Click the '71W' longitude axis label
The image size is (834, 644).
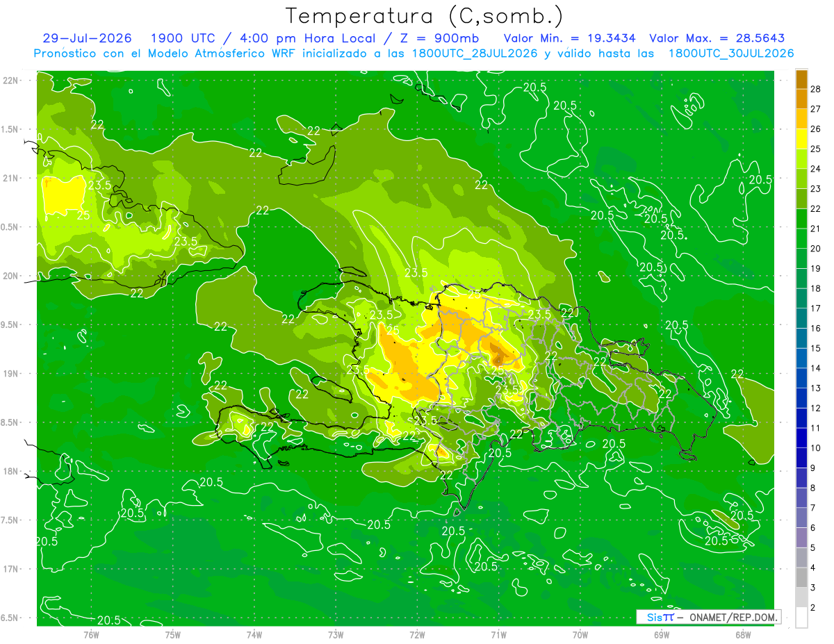(x=498, y=634)
